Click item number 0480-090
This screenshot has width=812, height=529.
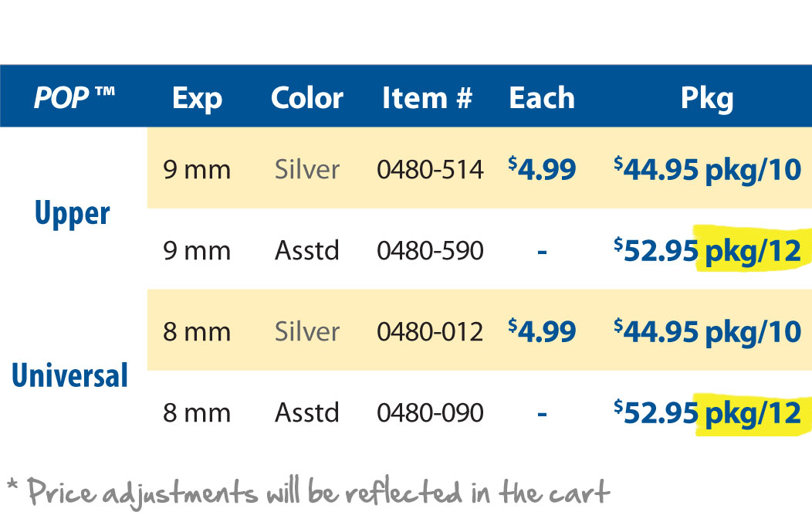(x=430, y=413)
